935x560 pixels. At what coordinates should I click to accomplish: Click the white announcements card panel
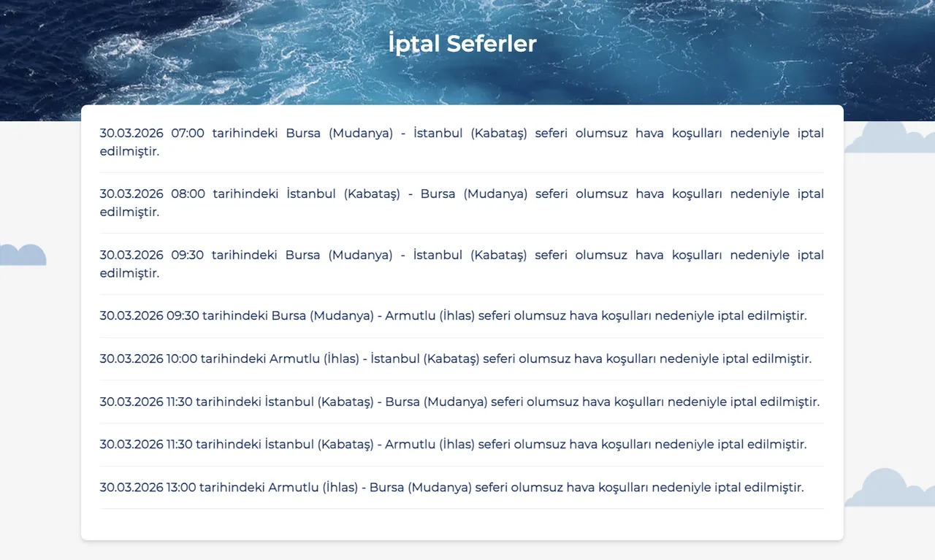(x=462, y=522)
